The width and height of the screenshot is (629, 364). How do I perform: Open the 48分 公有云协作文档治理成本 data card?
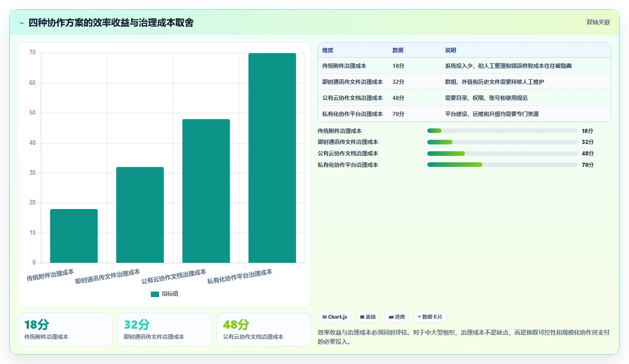pyautogui.click(x=264, y=329)
